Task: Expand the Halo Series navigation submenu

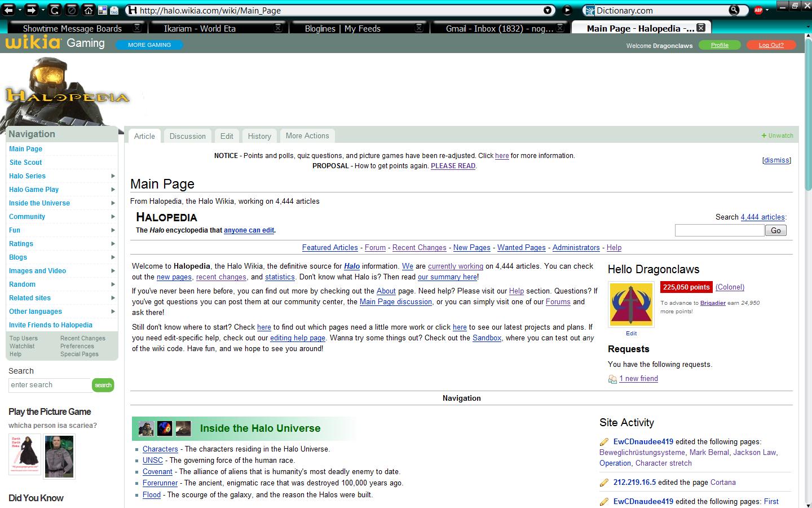Action: pos(113,176)
